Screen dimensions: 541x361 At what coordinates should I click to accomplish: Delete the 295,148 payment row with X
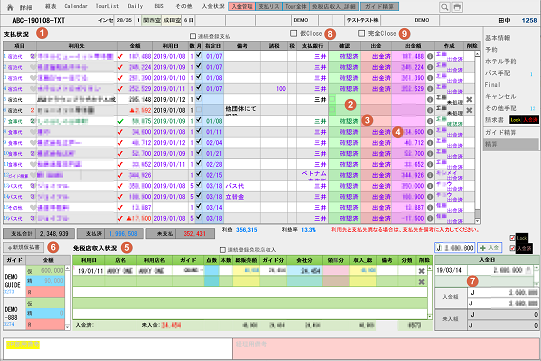469,99
